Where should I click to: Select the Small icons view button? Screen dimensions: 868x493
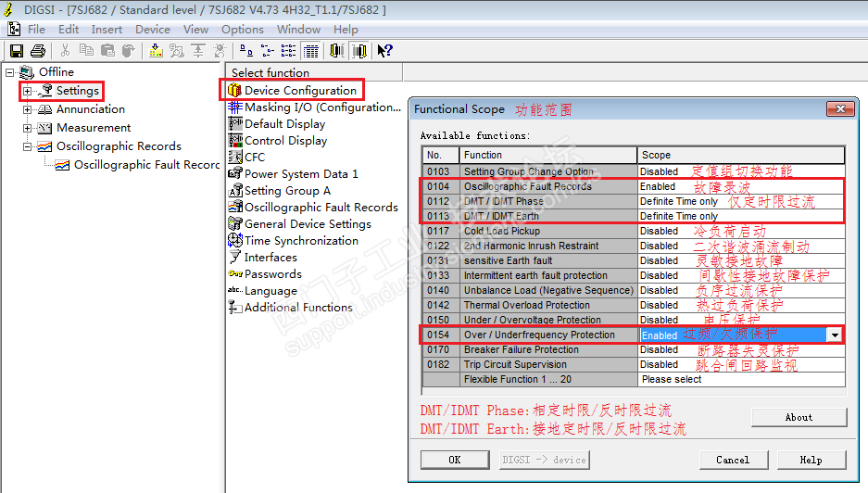pos(268,51)
